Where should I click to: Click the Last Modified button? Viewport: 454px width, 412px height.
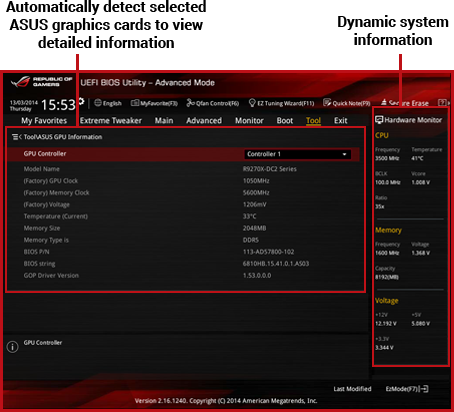point(352,389)
